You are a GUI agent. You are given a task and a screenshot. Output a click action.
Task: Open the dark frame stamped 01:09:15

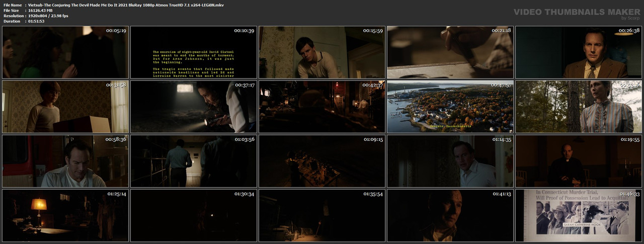(322, 161)
